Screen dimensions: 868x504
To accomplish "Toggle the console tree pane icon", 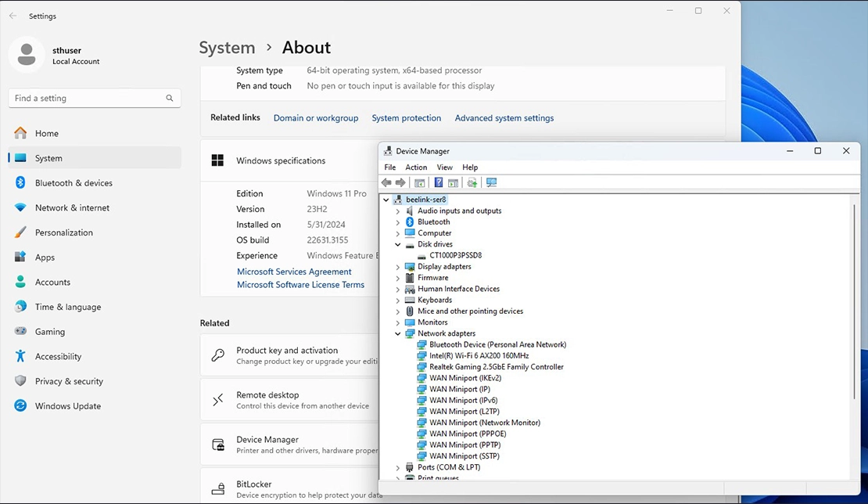I will click(x=420, y=182).
